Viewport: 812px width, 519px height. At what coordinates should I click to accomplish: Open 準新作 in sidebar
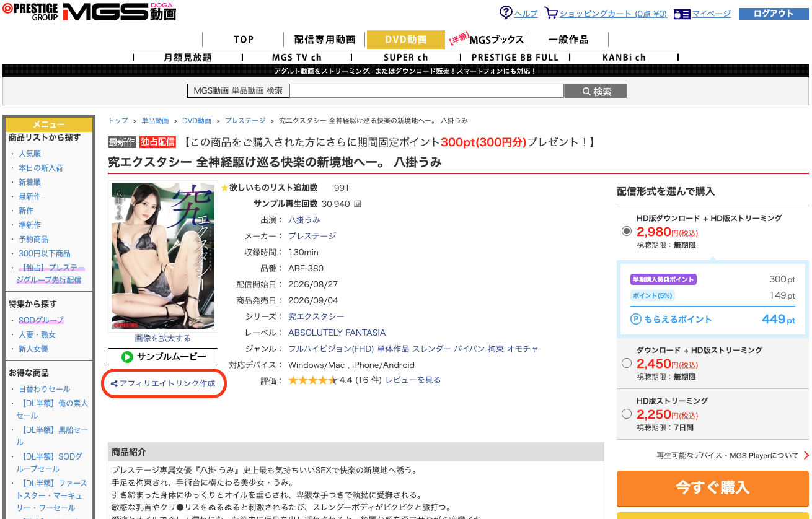coord(30,225)
